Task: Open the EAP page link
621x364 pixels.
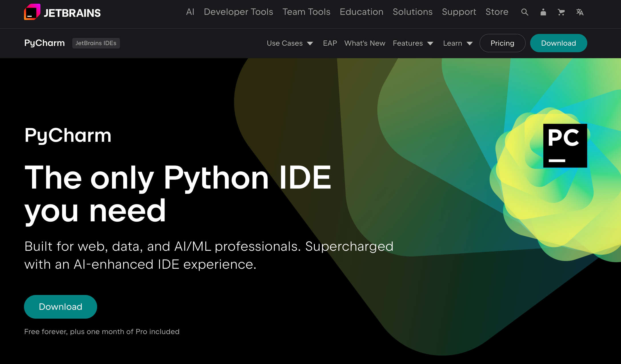Action: (330, 43)
